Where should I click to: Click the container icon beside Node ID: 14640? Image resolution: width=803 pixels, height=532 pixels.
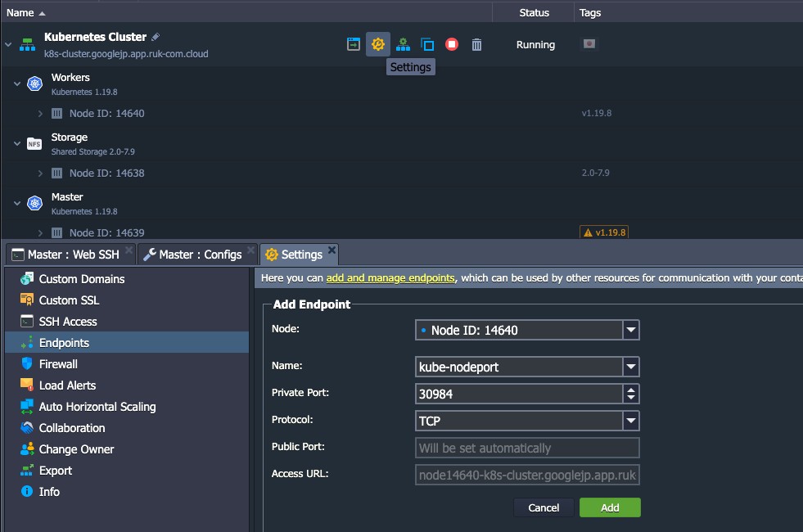pos(56,113)
